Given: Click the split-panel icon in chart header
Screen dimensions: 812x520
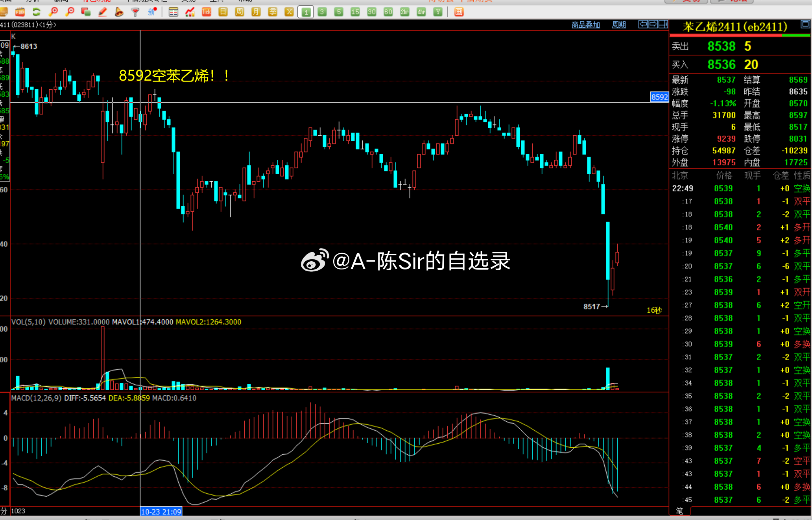Looking at the screenshot, I should click(x=663, y=24).
